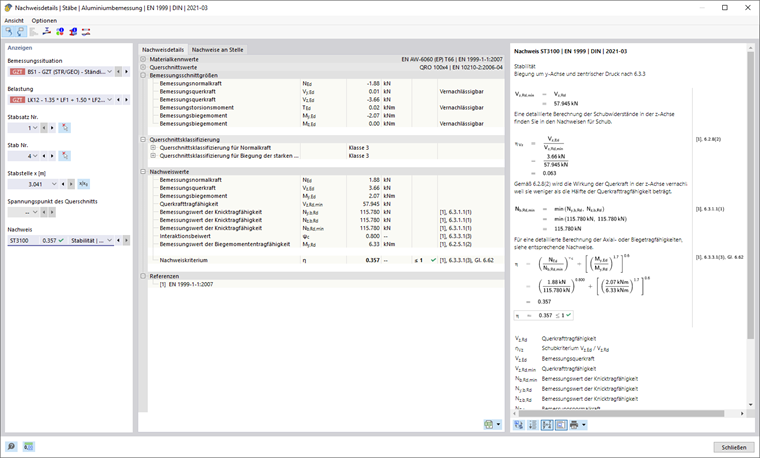Open the print options dropdown arrow

pyautogui.click(x=584, y=425)
